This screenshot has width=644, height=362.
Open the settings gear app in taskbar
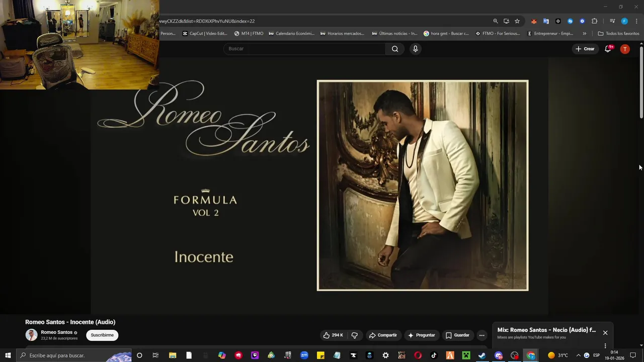[x=385, y=355]
